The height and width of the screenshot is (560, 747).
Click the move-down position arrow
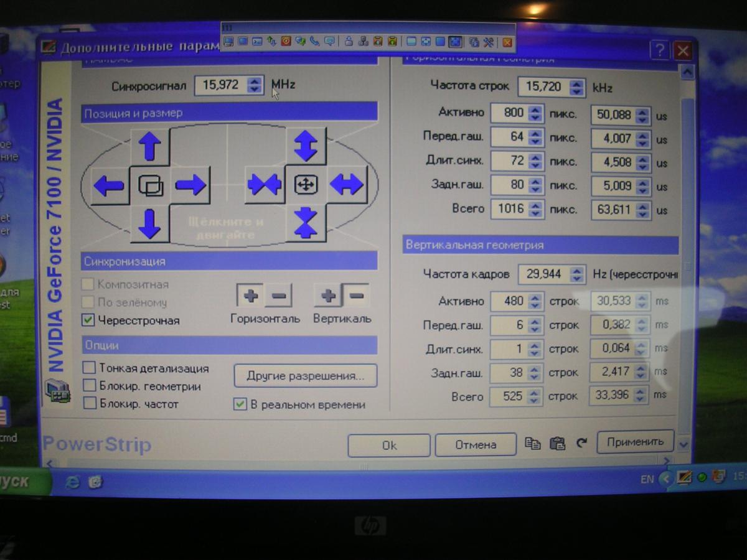(149, 223)
